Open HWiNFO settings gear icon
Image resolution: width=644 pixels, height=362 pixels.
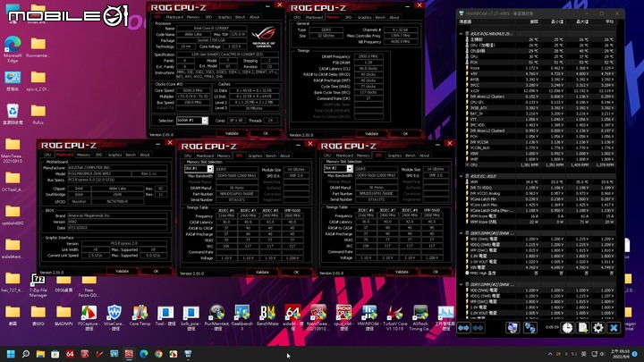(x=598, y=327)
